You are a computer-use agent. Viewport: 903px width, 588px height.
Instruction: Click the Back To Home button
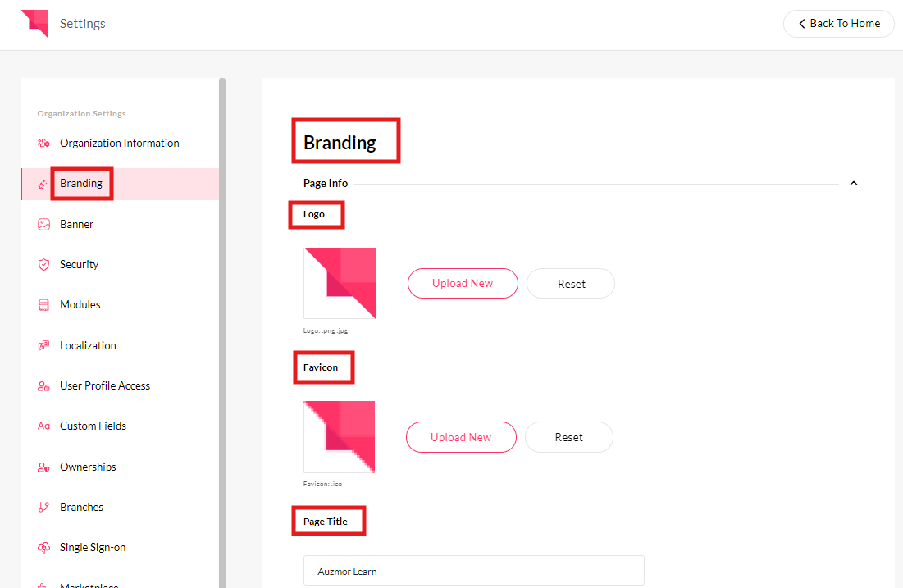[838, 24]
